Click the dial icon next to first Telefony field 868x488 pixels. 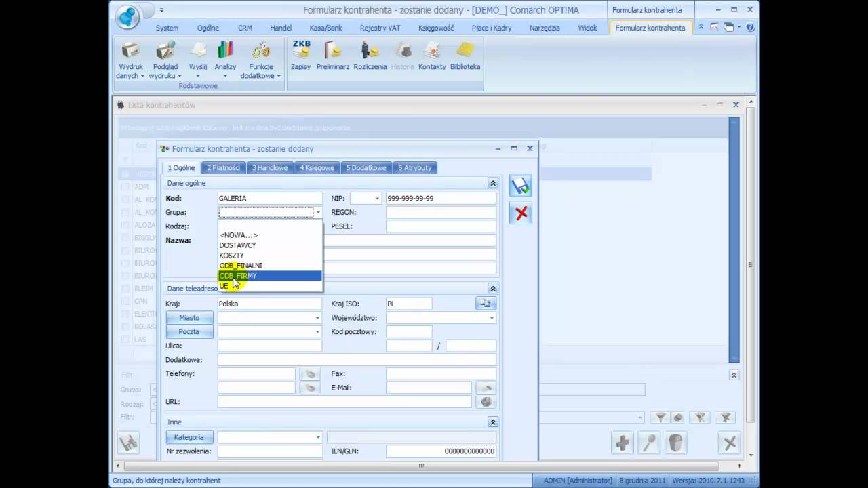click(x=310, y=373)
